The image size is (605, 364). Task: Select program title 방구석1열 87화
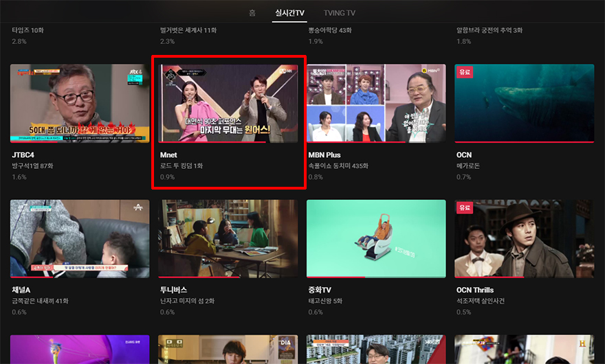[32, 166]
